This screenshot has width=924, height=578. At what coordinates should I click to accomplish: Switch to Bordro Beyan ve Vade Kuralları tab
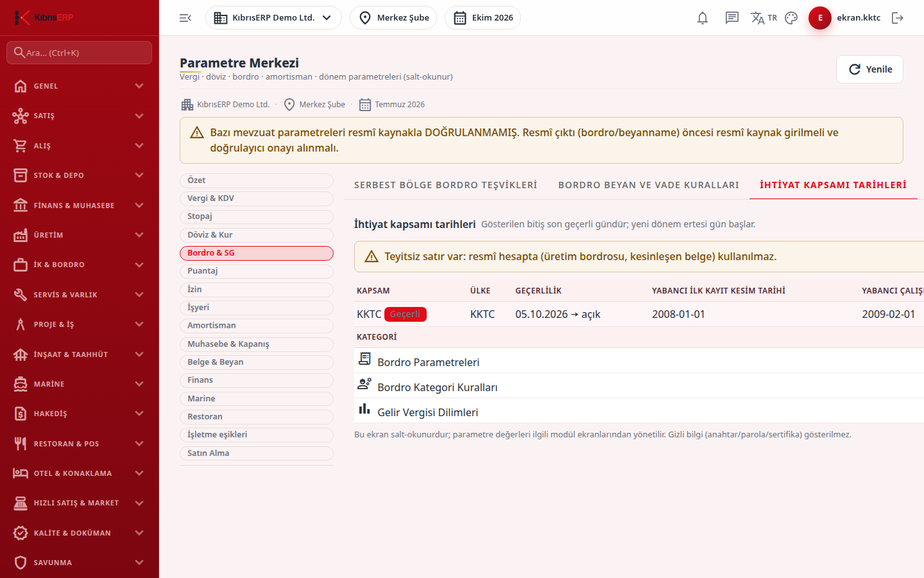649,185
